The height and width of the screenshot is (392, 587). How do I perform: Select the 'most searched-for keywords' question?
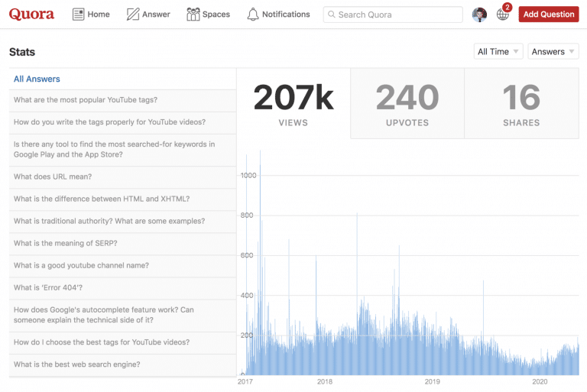(x=122, y=150)
